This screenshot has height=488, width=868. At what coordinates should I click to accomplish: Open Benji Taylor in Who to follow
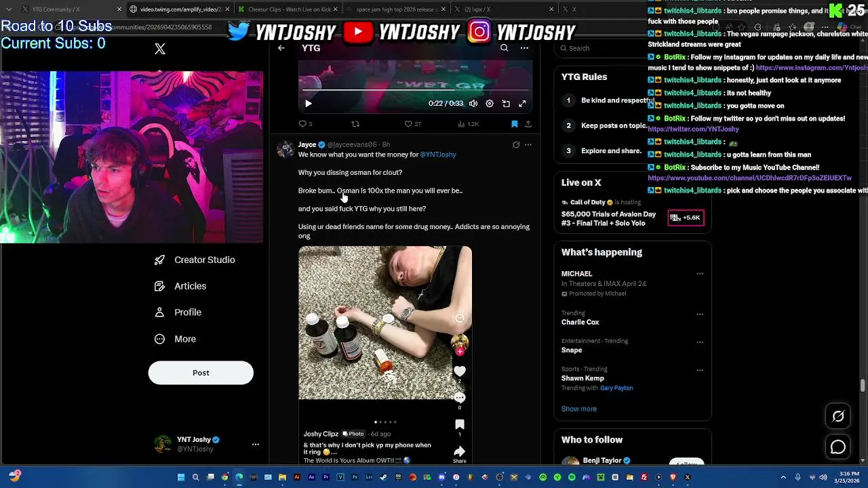click(602, 460)
